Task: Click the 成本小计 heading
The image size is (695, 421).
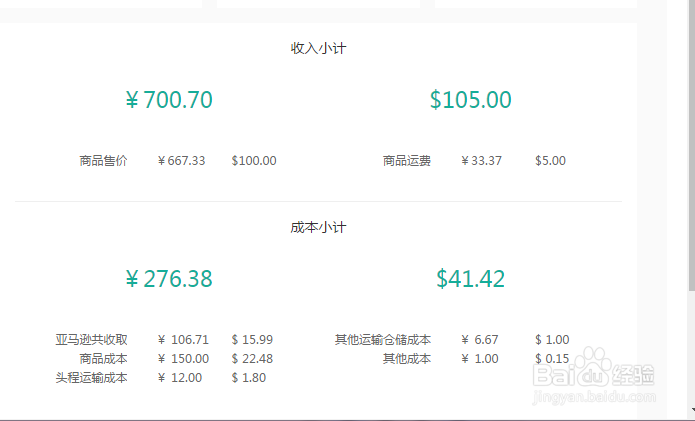Action: click(318, 227)
